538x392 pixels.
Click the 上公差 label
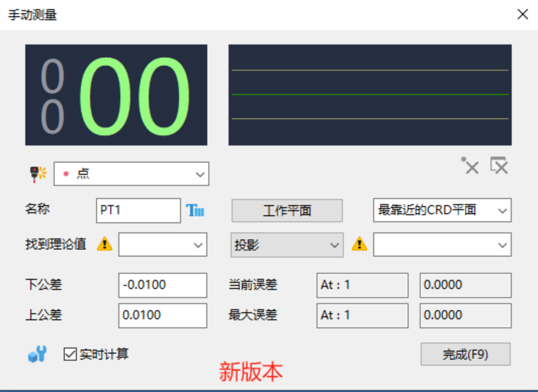click(43, 315)
